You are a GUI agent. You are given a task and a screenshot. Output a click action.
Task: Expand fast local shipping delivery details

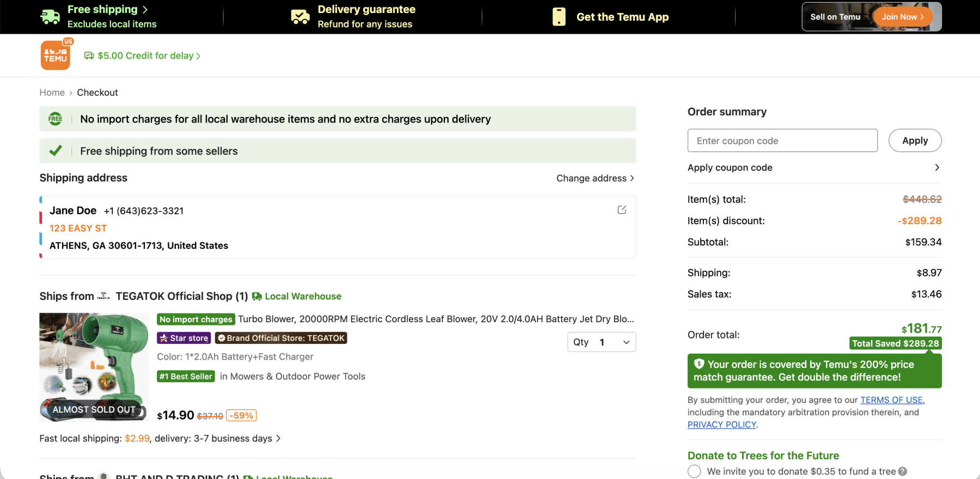point(278,439)
